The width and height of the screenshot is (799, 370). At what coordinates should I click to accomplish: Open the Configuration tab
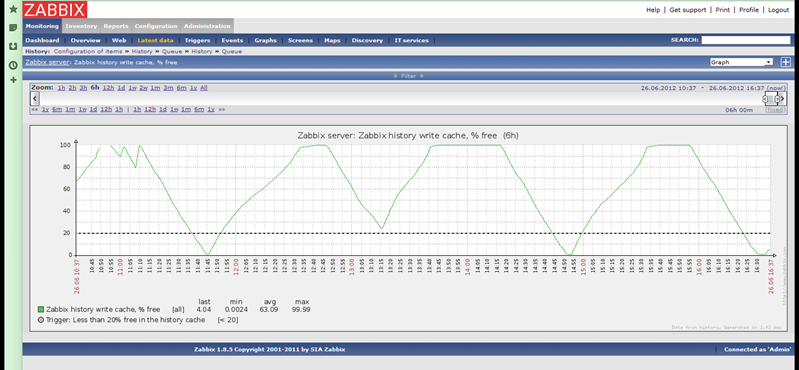click(x=156, y=26)
